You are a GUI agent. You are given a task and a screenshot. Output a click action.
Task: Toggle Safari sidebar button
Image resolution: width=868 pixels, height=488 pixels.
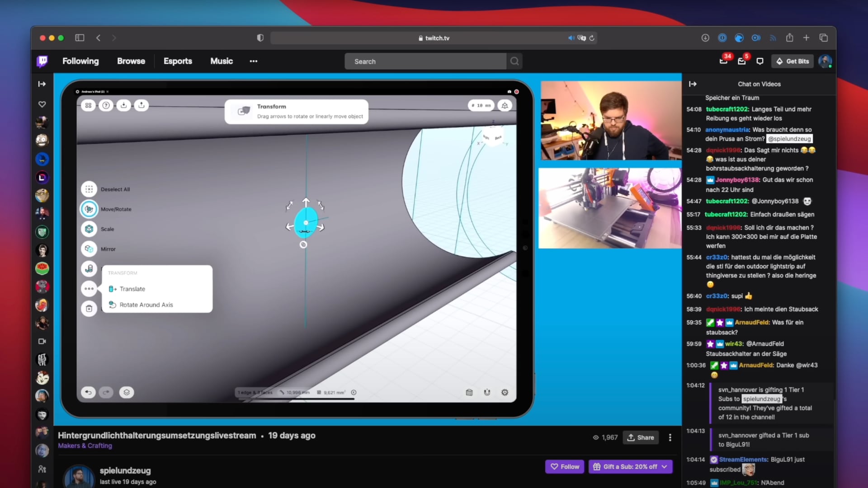coord(80,38)
